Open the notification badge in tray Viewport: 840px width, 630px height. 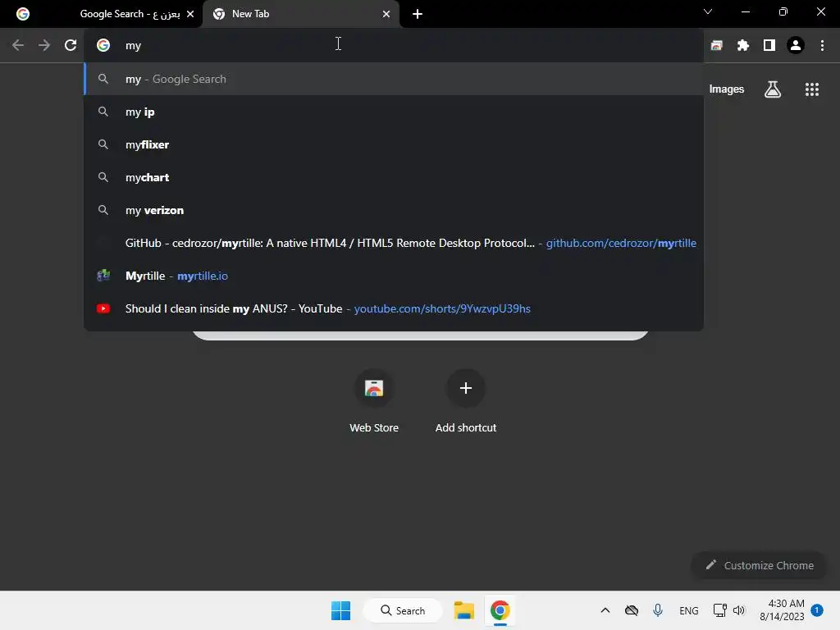point(817,610)
